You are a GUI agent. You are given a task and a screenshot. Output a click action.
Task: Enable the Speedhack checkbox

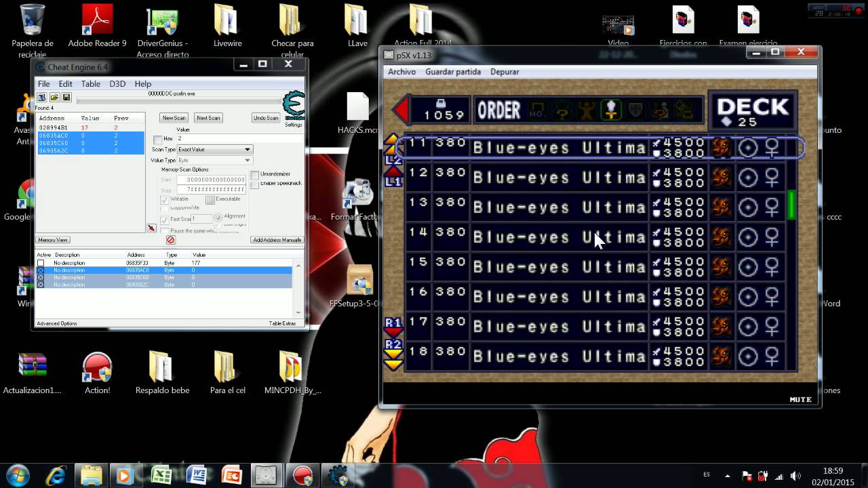254,184
